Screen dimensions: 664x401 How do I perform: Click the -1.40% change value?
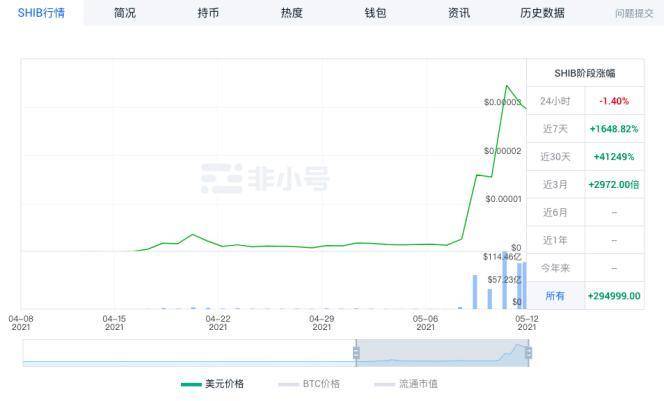[x=614, y=101]
